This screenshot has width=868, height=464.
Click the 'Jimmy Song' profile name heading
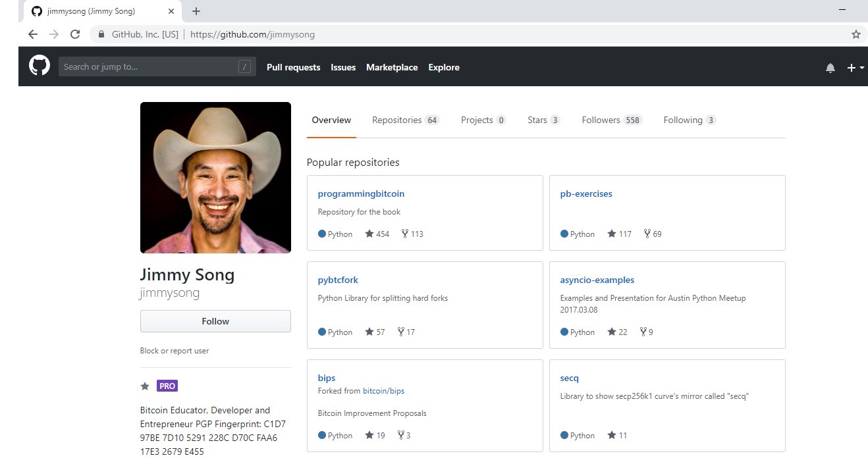188,274
